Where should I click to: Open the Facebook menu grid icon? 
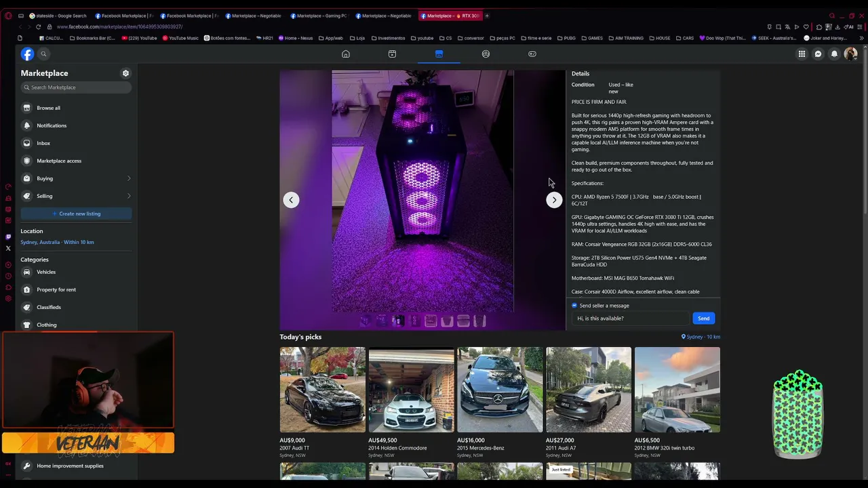(x=802, y=54)
